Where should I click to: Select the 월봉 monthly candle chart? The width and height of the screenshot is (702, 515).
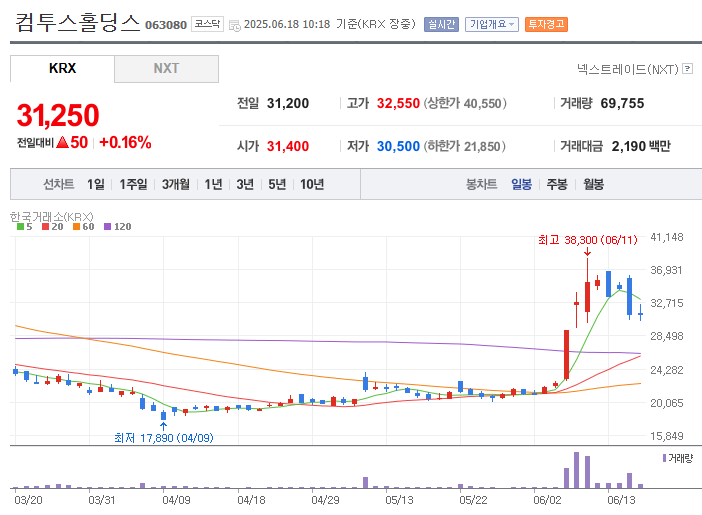click(593, 184)
